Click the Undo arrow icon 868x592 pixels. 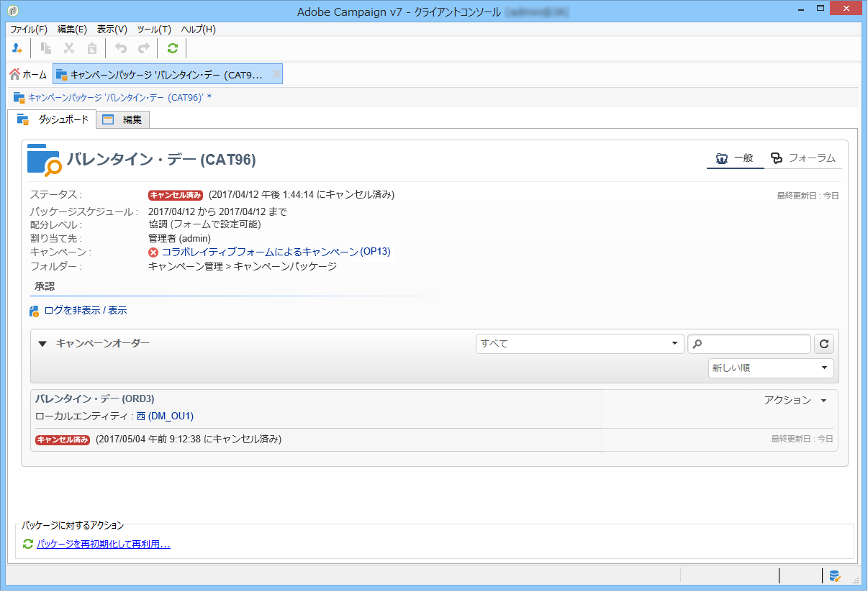point(121,48)
